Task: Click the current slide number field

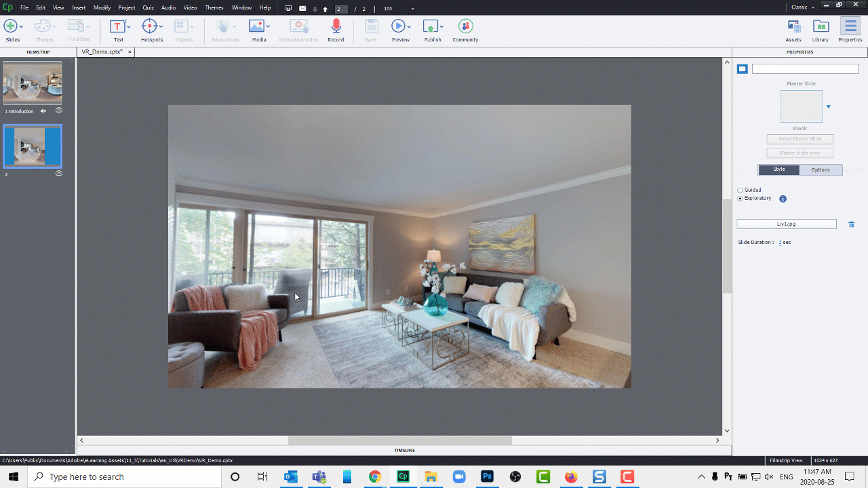Action: click(341, 9)
